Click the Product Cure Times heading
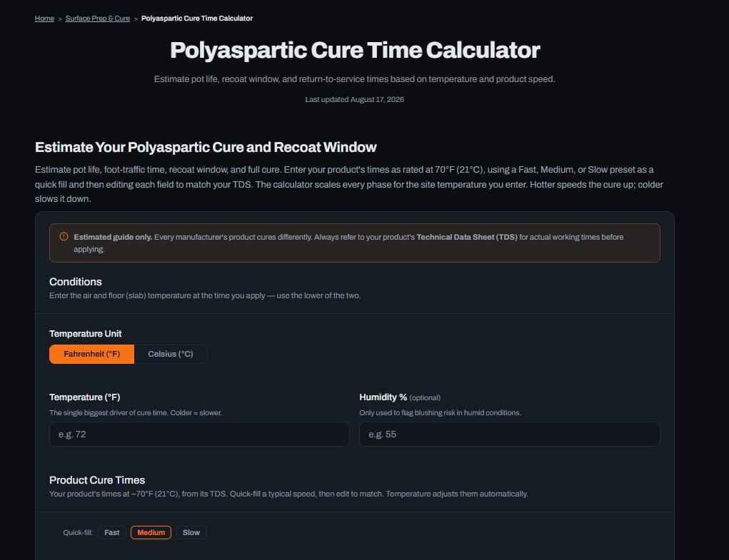 pyautogui.click(x=97, y=480)
